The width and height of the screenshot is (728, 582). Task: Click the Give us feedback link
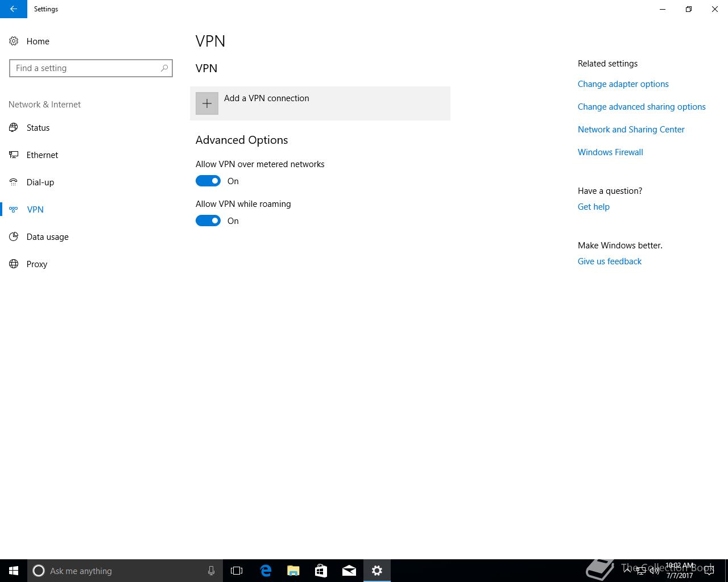click(x=610, y=261)
